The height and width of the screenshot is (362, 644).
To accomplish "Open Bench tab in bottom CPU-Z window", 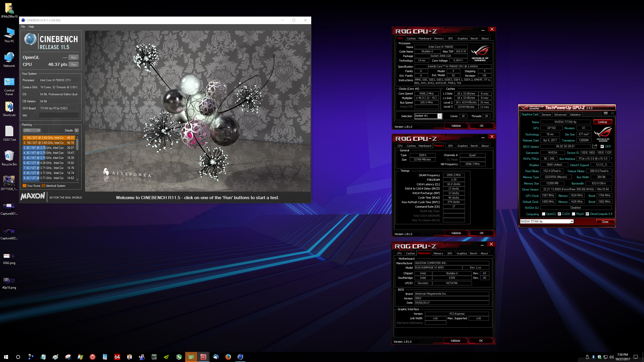I will coord(473,253).
